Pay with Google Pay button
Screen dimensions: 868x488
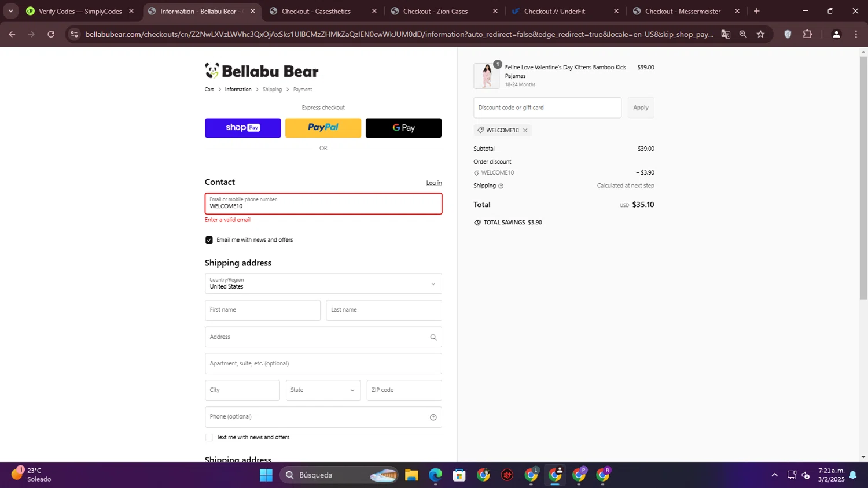pos(403,128)
